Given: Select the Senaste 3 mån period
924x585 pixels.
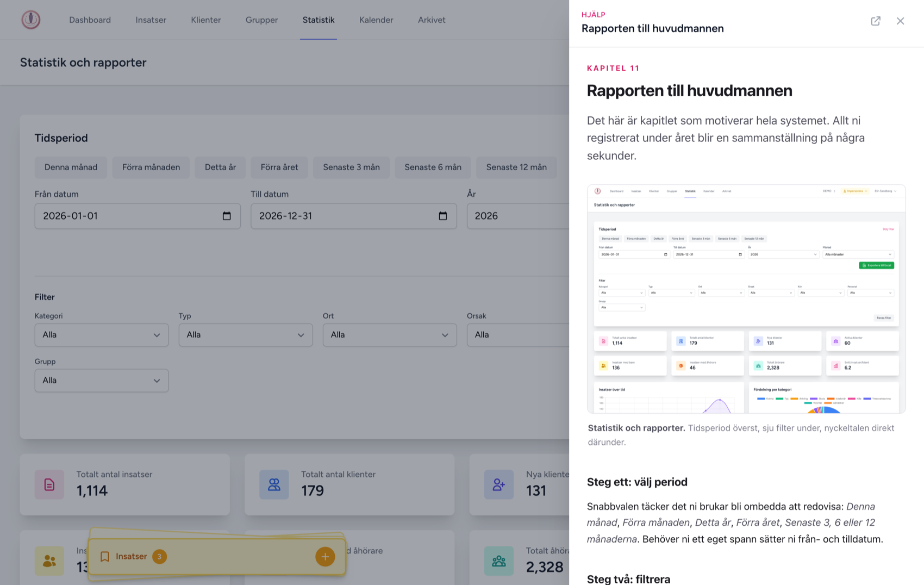Looking at the screenshot, I should 351,167.
